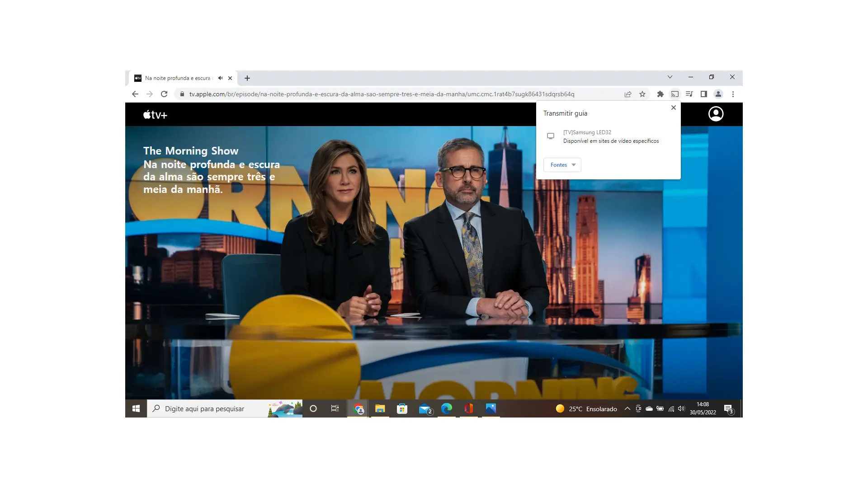Click the cast/transmit screen icon

click(674, 94)
